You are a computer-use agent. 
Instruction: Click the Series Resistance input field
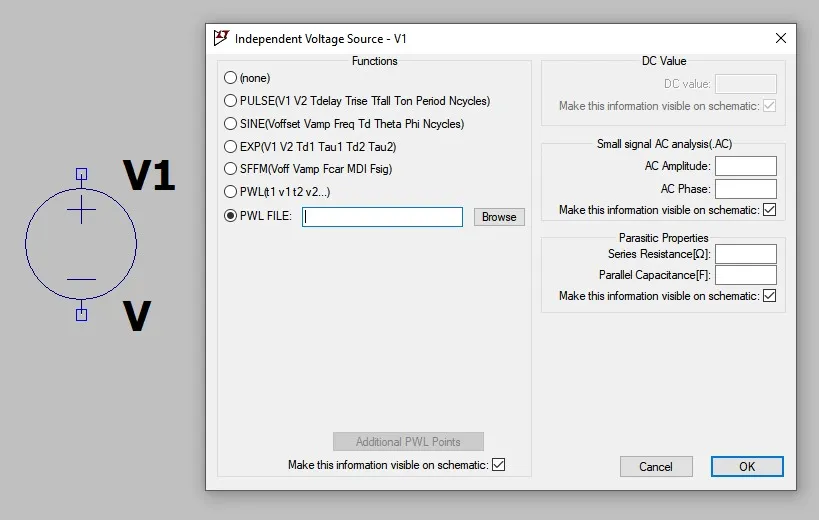pos(745,254)
